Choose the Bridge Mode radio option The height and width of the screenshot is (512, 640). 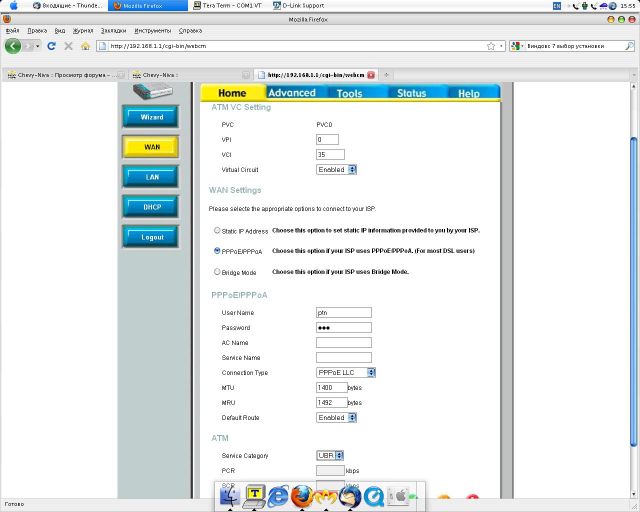[x=216, y=272]
